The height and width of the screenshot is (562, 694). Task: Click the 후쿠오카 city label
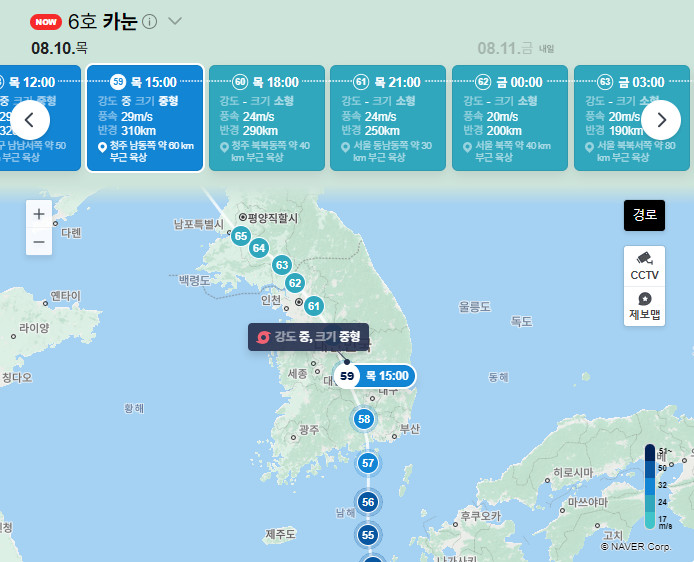click(x=481, y=516)
